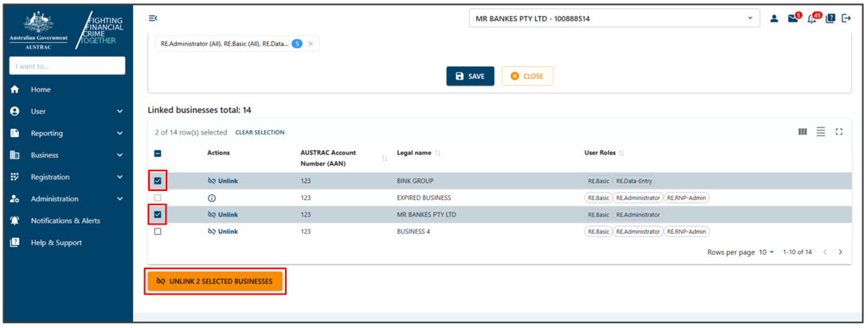This screenshot has width=868, height=328.
Task: Toggle full screen table icon
Action: tap(839, 131)
